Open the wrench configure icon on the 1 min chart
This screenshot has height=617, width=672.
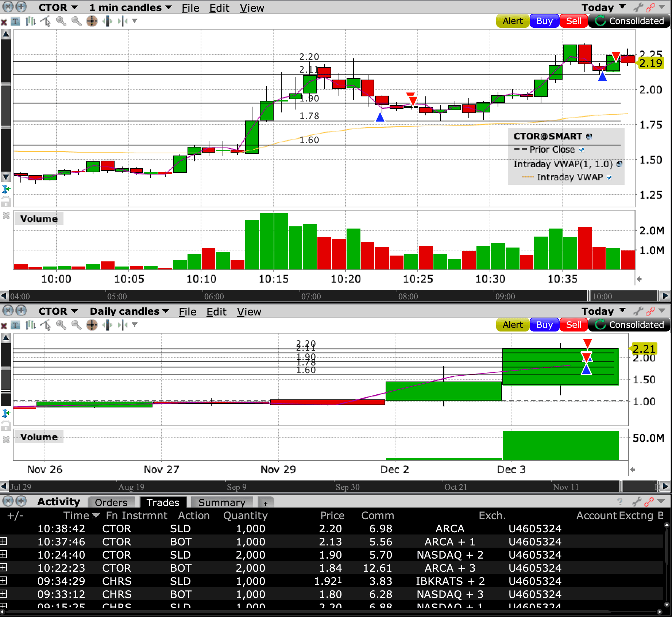(x=638, y=7)
